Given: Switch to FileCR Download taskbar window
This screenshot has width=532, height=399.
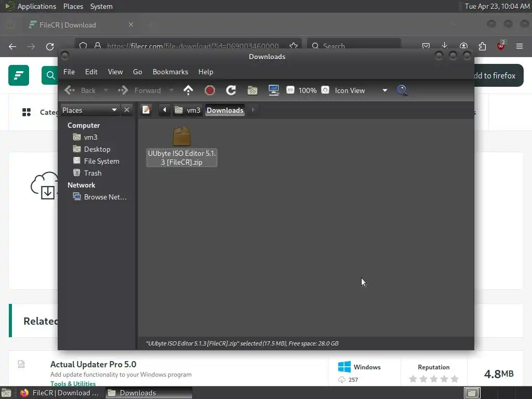Looking at the screenshot, I should 60,393.
